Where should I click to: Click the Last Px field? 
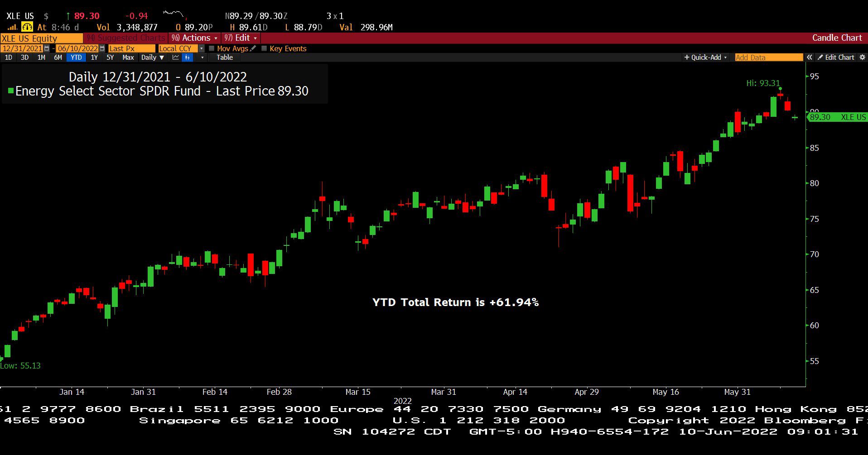pyautogui.click(x=131, y=48)
